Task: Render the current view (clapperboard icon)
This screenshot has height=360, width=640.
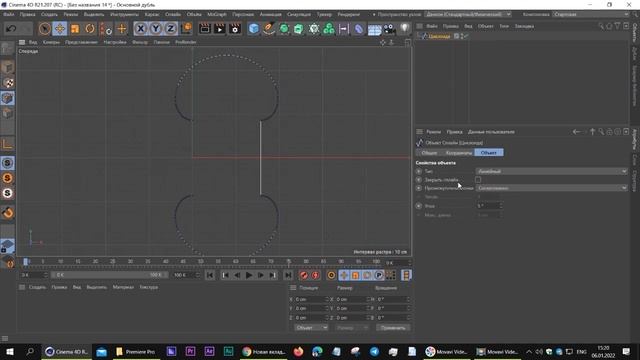Action: coord(204,29)
